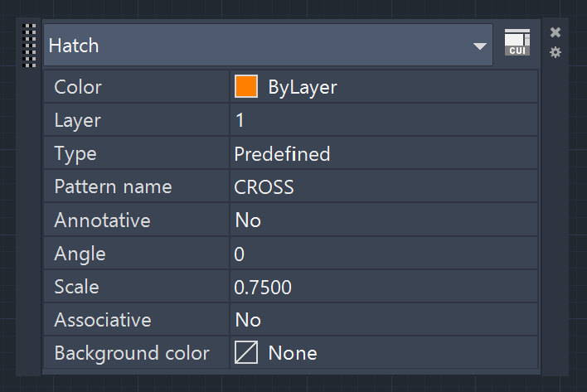Toggle the Annotative value No
Screen dimensions: 587x392
384,220
